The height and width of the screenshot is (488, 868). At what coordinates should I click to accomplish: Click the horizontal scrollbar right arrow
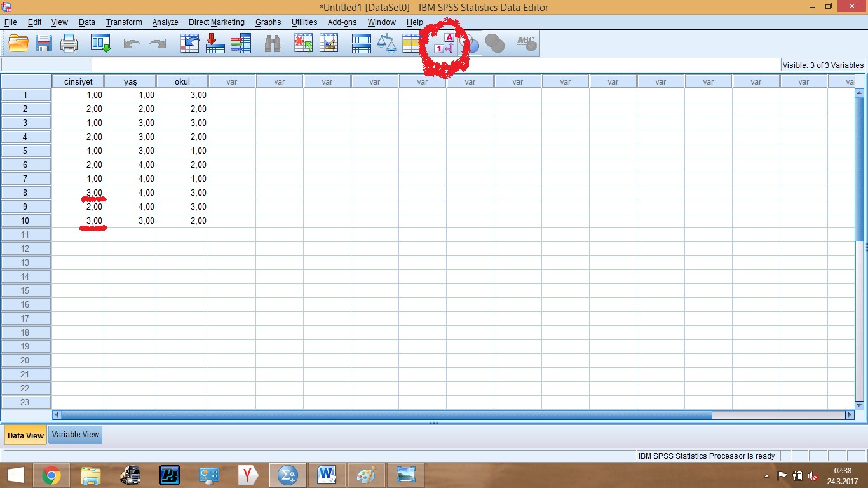coord(850,415)
